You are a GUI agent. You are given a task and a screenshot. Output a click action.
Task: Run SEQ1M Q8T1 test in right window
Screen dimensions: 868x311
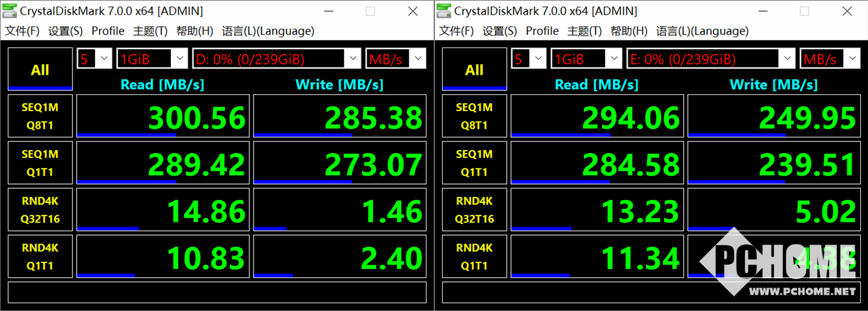[x=474, y=115]
